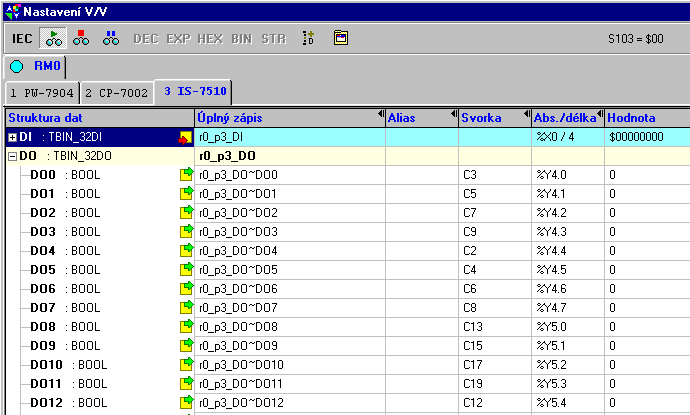
Task: Click the green arrow icon for DO8
Action: pos(187,327)
